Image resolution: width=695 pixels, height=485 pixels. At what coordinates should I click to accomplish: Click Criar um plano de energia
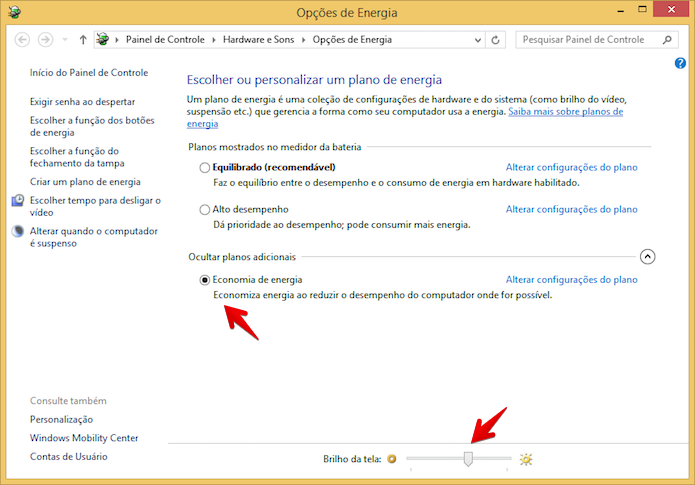(85, 182)
